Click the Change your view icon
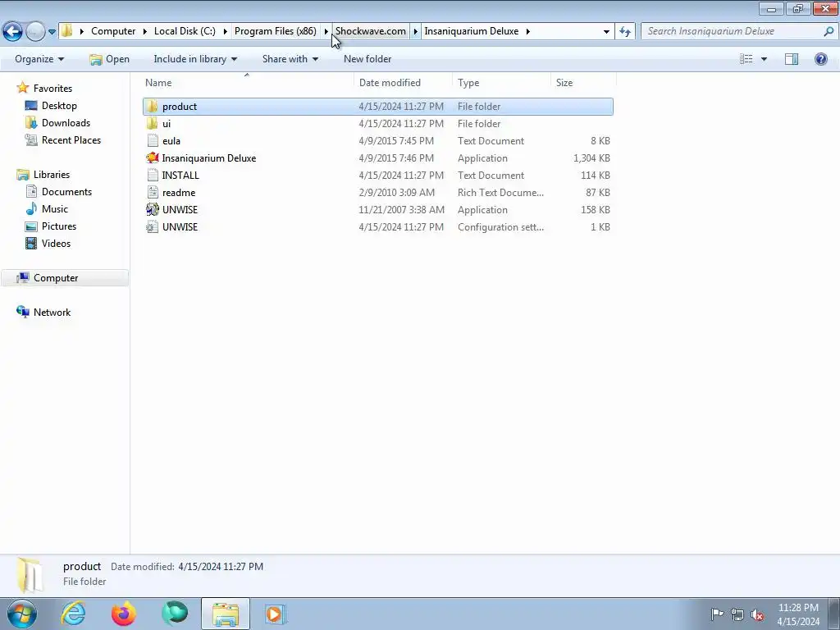 (746, 59)
